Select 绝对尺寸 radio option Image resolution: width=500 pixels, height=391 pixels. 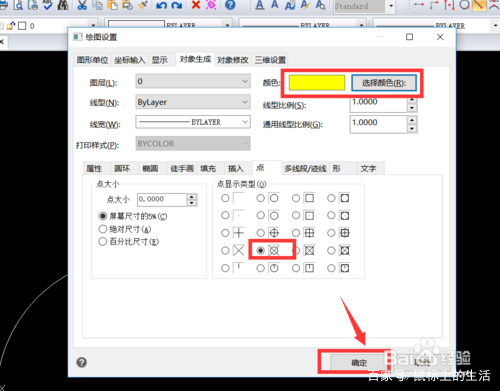pyautogui.click(x=103, y=229)
